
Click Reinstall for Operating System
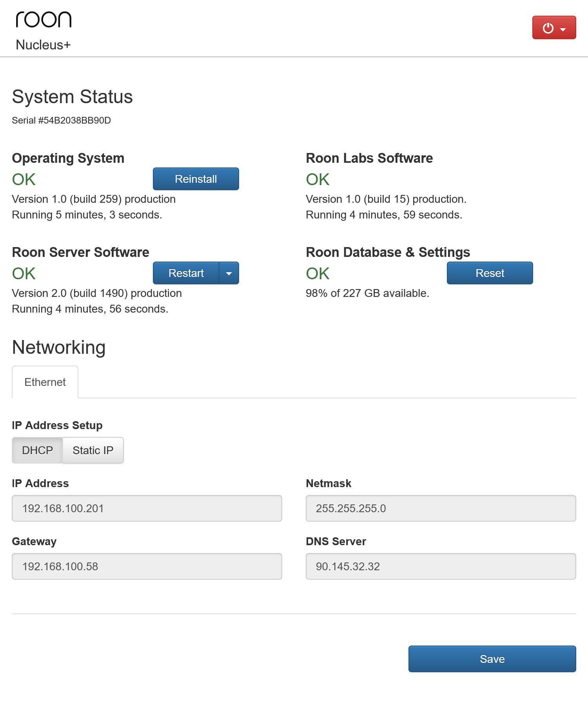196,179
